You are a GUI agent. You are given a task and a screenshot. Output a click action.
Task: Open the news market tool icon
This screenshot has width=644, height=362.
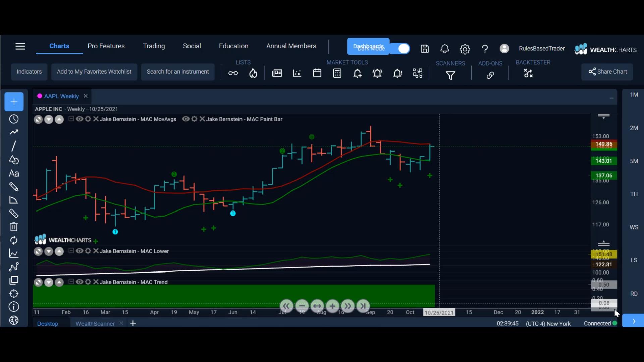(x=277, y=73)
